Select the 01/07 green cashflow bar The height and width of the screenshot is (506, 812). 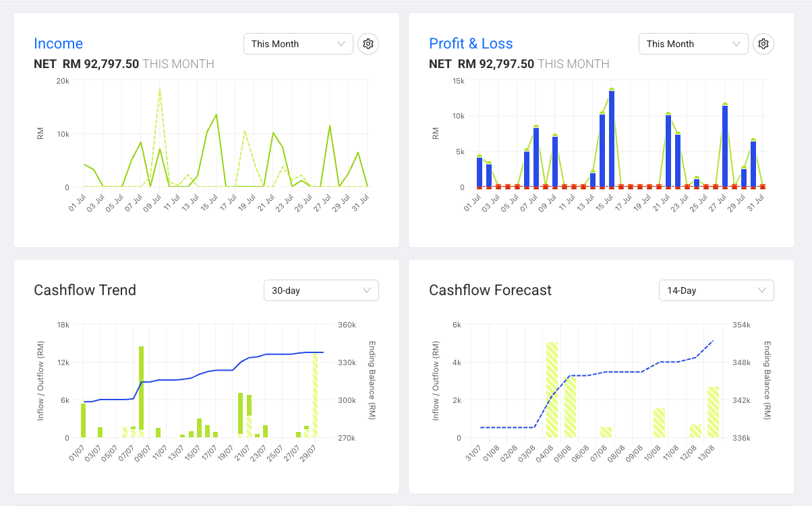tap(84, 420)
